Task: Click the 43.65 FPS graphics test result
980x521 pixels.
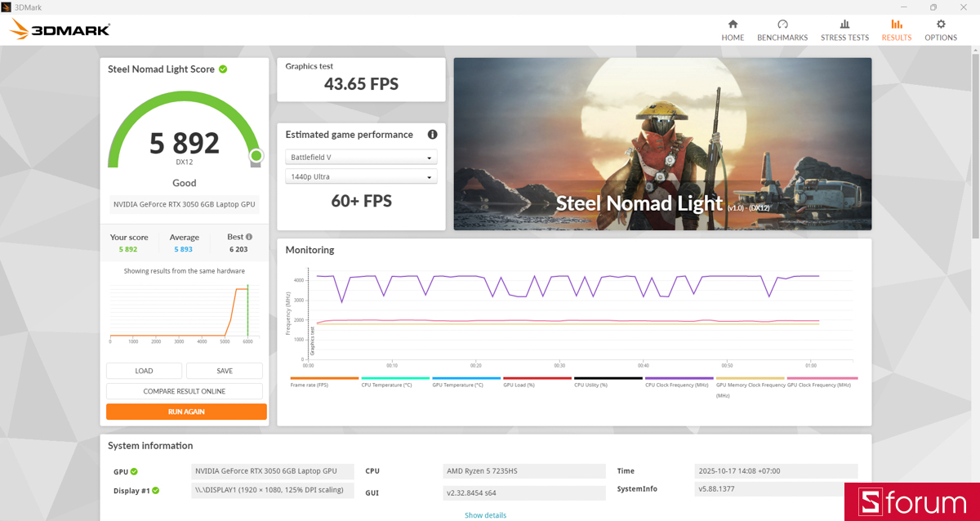Action: 361,83
